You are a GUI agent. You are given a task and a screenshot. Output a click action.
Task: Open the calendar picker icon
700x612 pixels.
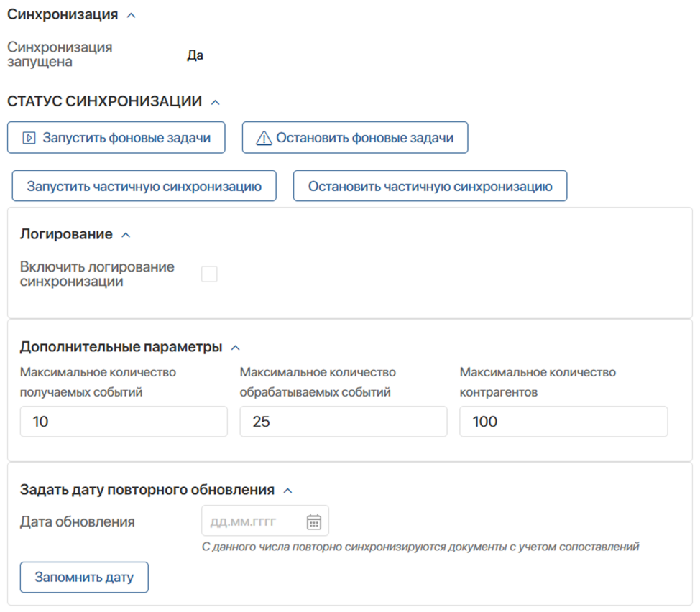(314, 521)
